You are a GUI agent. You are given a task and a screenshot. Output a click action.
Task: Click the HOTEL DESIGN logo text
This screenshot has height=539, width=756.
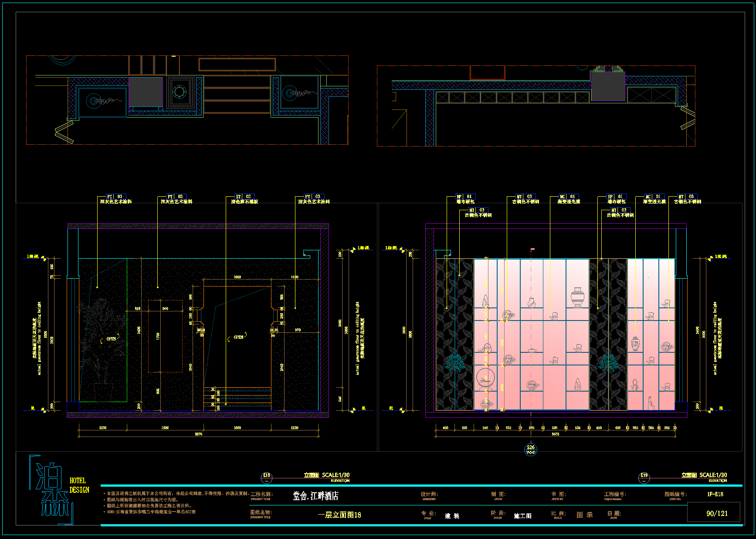pyautogui.click(x=79, y=485)
